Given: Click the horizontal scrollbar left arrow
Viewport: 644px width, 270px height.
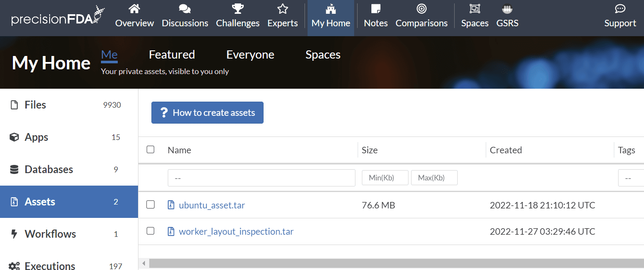Looking at the screenshot, I should tap(144, 263).
